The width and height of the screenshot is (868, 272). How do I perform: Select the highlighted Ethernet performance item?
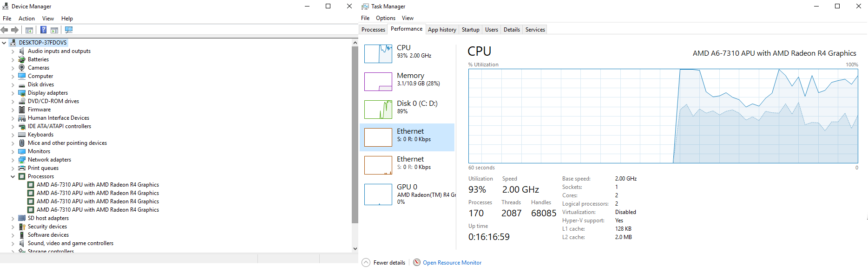(x=407, y=137)
